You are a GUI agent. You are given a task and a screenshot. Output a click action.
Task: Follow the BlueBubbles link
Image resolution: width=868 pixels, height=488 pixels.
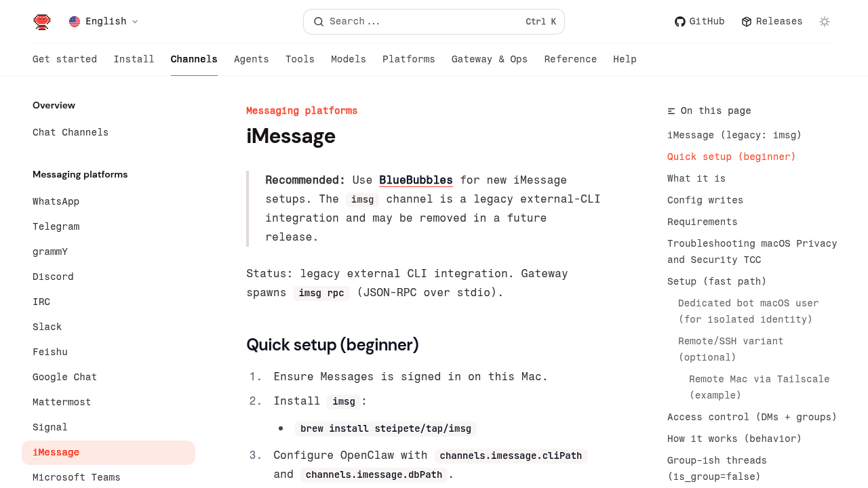pos(416,180)
